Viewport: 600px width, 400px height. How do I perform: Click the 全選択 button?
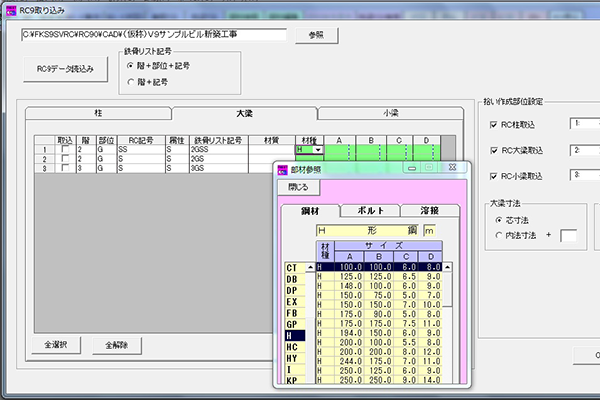(56, 345)
